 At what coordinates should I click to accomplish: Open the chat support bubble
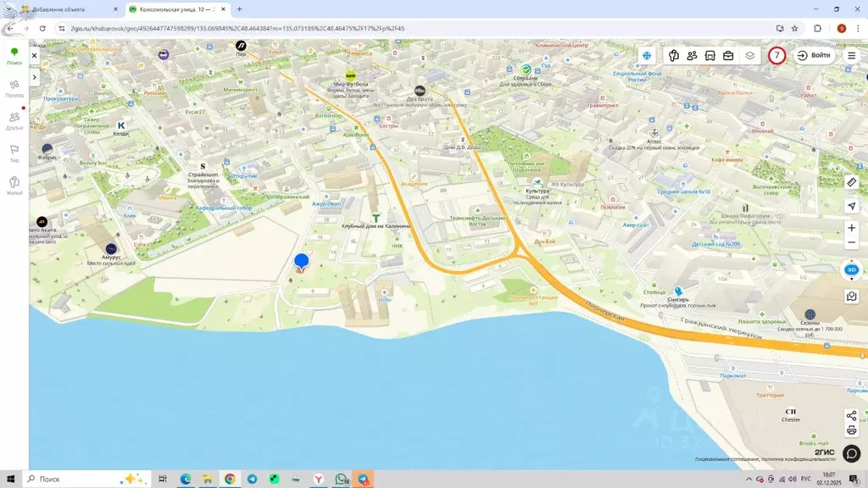[852, 453]
